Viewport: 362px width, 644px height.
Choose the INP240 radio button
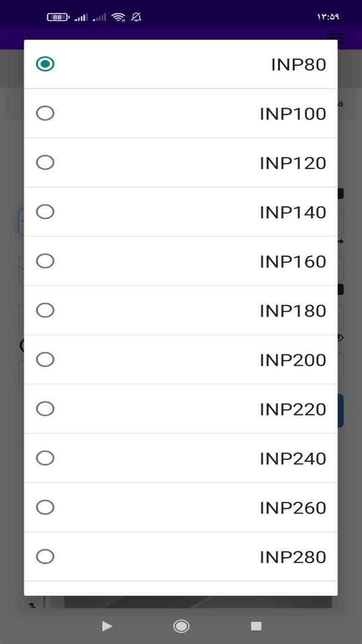click(x=45, y=458)
